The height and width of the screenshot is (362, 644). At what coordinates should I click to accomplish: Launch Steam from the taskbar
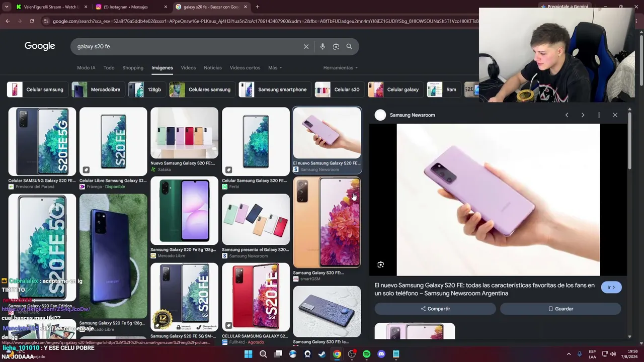322,354
